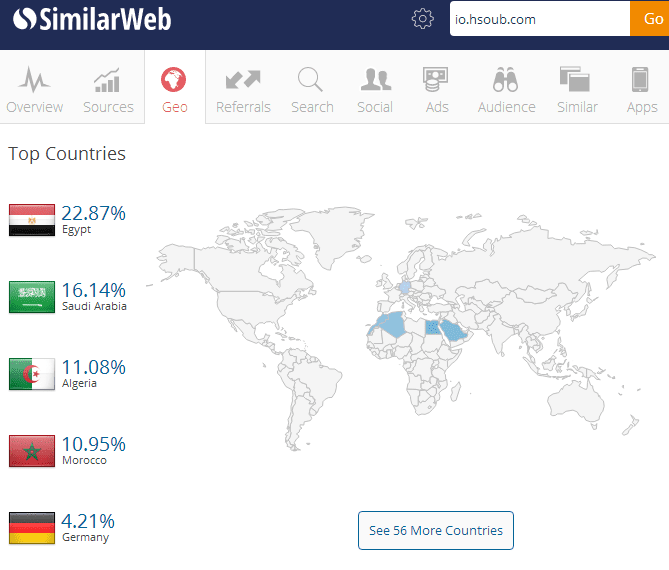
Task: Open the Social people icon
Action: pyautogui.click(x=375, y=80)
